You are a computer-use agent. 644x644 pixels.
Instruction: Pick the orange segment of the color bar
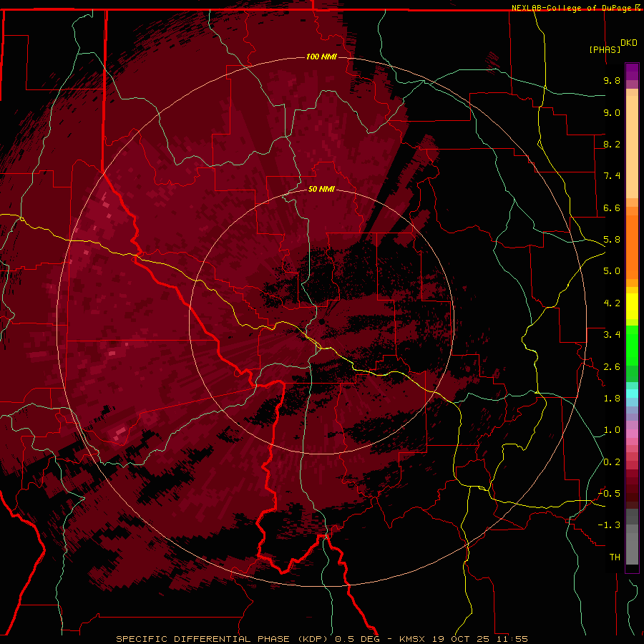click(x=632, y=248)
